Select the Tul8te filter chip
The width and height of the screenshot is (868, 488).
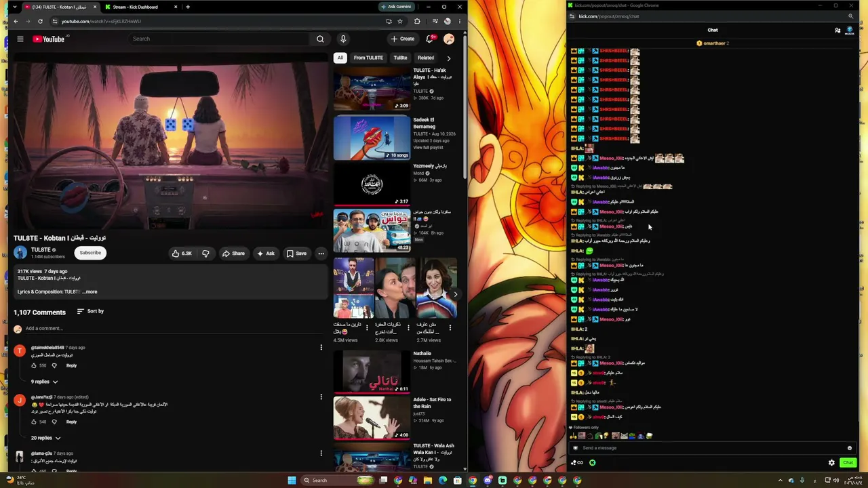[401, 58]
